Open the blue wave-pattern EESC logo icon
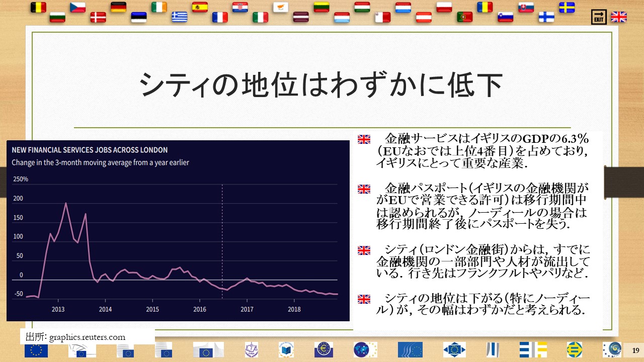 [410, 349]
